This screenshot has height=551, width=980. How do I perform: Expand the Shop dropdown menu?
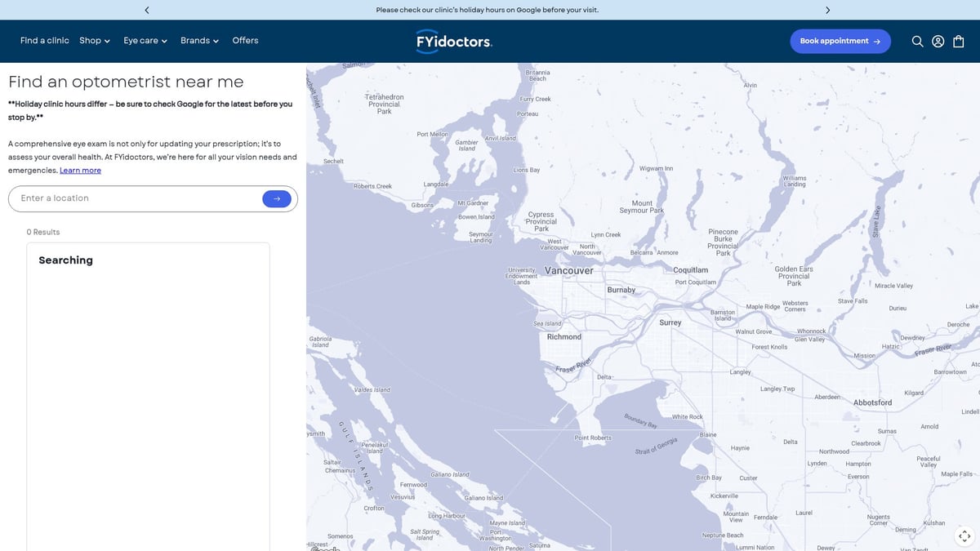95,41
